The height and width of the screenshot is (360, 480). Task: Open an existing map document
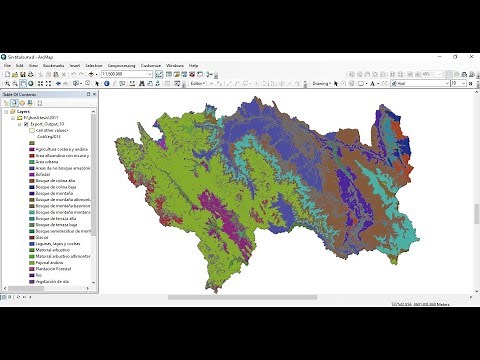pyautogui.click(x=15, y=74)
